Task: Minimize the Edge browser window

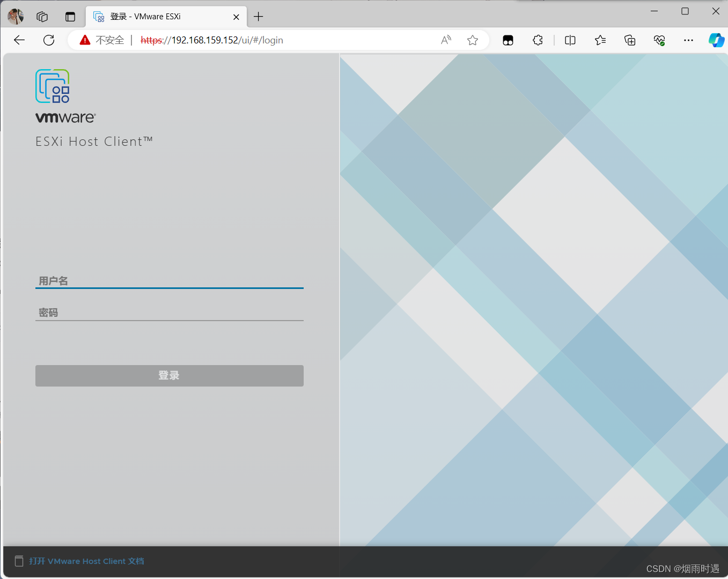Action: point(654,11)
